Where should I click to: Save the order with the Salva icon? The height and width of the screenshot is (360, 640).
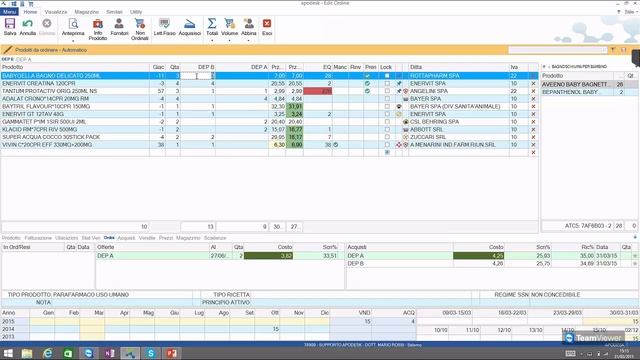click(x=10, y=27)
